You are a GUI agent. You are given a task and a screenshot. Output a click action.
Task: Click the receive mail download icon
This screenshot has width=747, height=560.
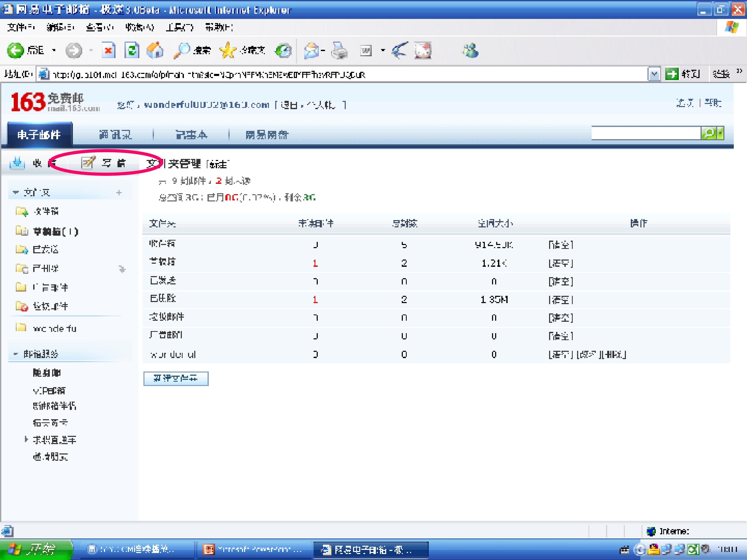[x=17, y=163]
